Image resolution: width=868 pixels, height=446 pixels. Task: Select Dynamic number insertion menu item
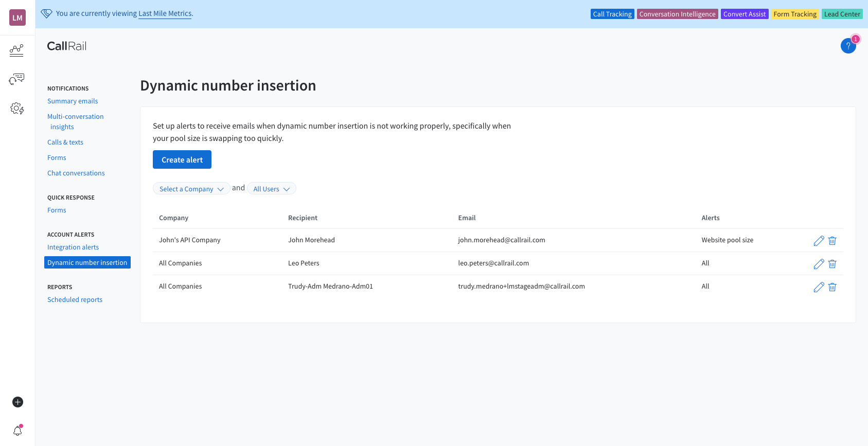click(x=87, y=262)
